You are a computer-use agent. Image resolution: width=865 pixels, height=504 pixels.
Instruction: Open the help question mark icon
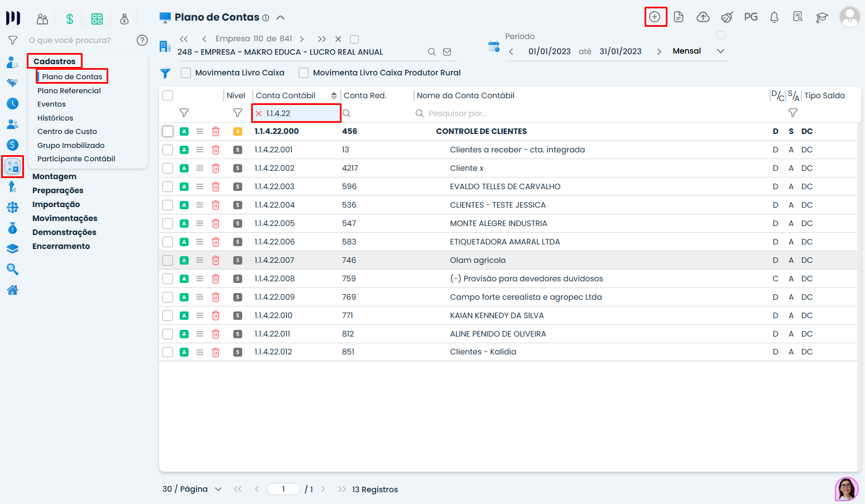142,40
